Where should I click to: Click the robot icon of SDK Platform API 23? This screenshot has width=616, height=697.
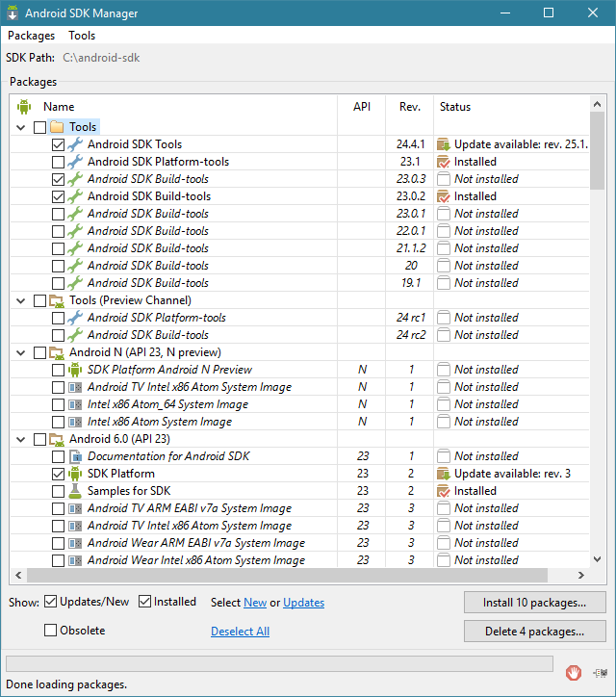pyautogui.click(x=75, y=474)
